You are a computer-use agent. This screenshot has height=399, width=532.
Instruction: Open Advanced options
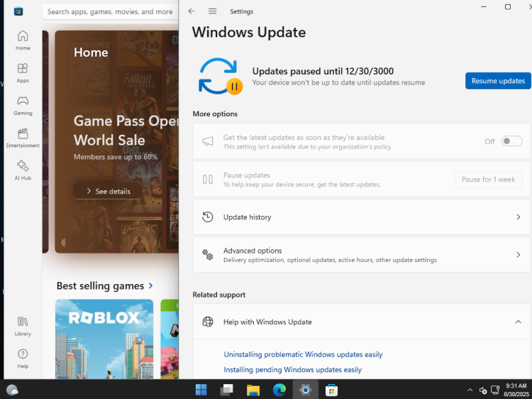(x=362, y=255)
